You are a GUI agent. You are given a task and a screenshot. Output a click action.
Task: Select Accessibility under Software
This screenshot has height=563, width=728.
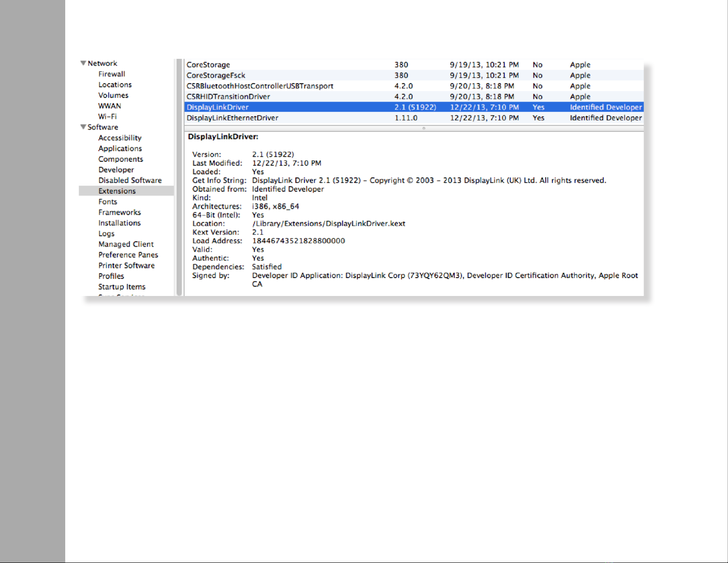(120, 138)
